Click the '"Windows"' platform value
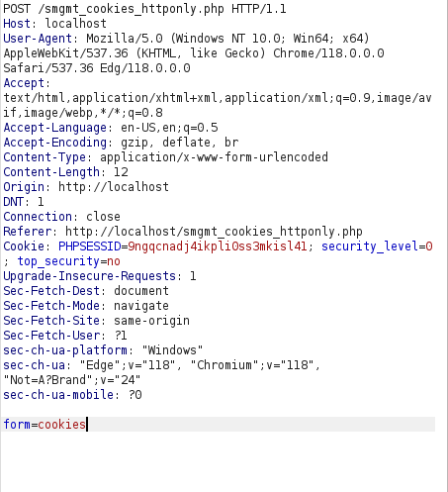The width and height of the screenshot is (448, 492). pos(172,350)
